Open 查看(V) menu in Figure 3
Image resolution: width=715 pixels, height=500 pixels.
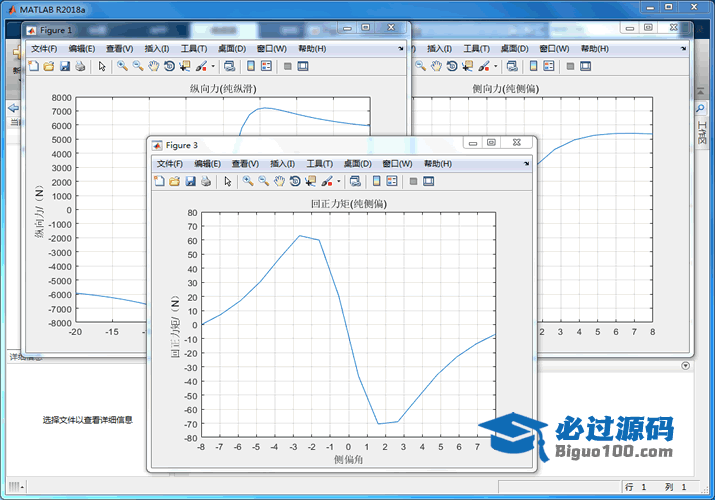point(245,164)
